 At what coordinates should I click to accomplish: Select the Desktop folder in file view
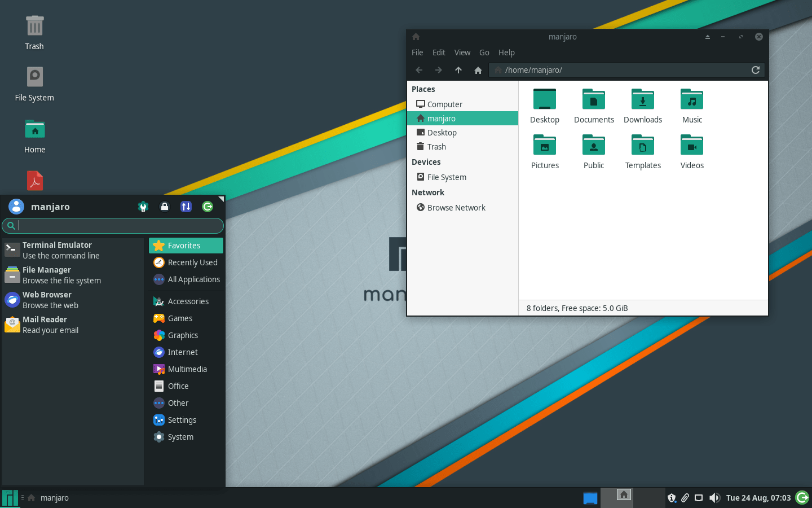pos(545,106)
